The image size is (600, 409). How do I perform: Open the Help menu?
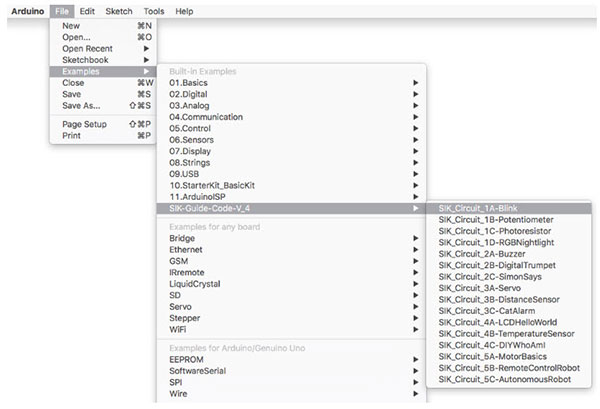click(x=184, y=11)
